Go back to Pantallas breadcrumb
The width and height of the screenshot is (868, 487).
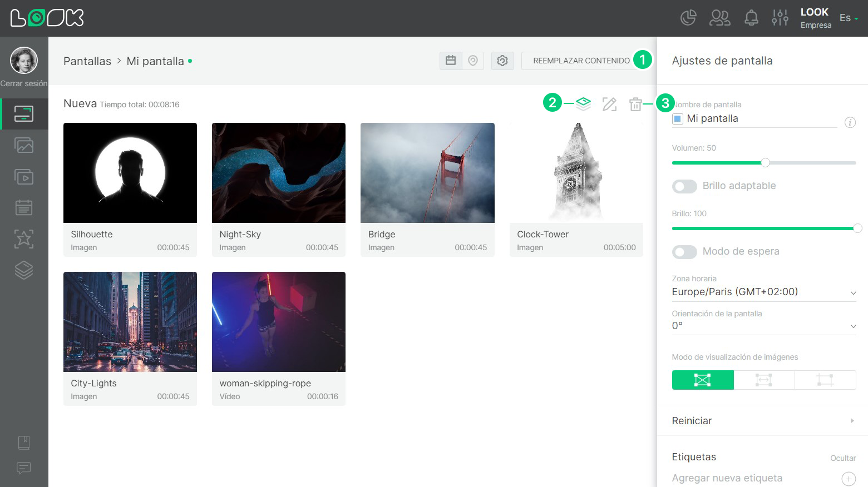(x=87, y=61)
